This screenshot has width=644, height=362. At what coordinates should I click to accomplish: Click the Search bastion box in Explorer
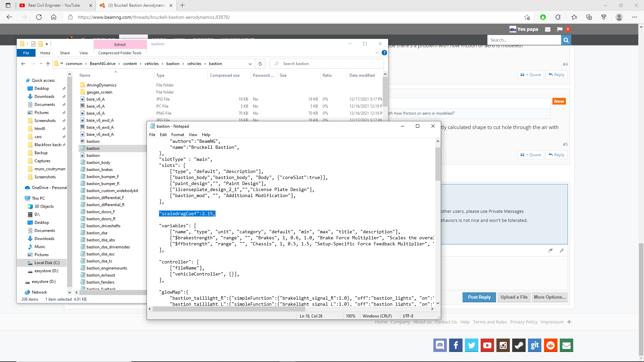[x=327, y=64]
